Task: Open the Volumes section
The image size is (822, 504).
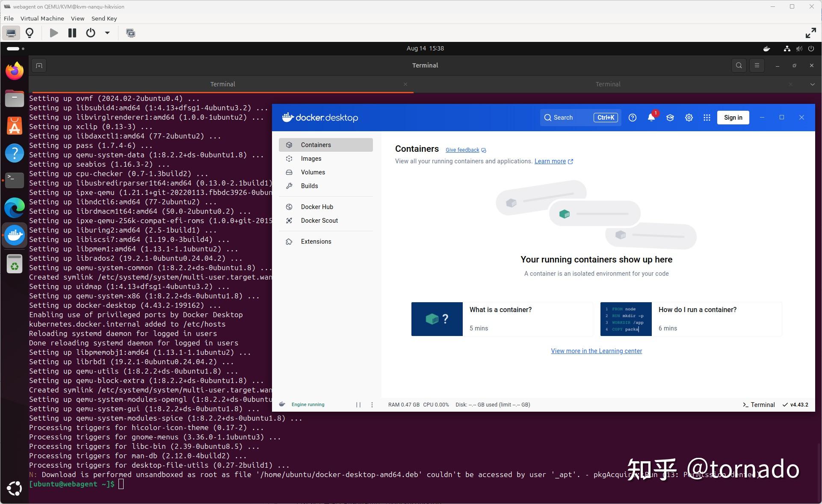Action: (x=312, y=172)
